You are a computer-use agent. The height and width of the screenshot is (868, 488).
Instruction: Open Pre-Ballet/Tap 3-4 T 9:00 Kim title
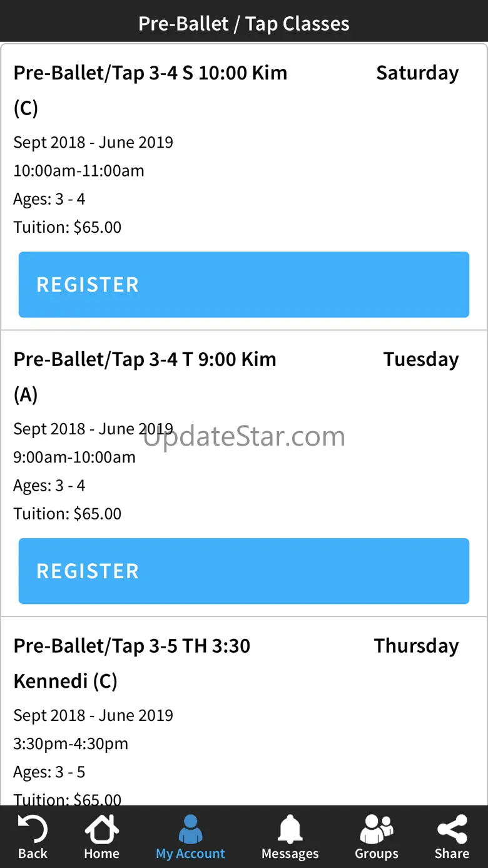[x=145, y=360]
